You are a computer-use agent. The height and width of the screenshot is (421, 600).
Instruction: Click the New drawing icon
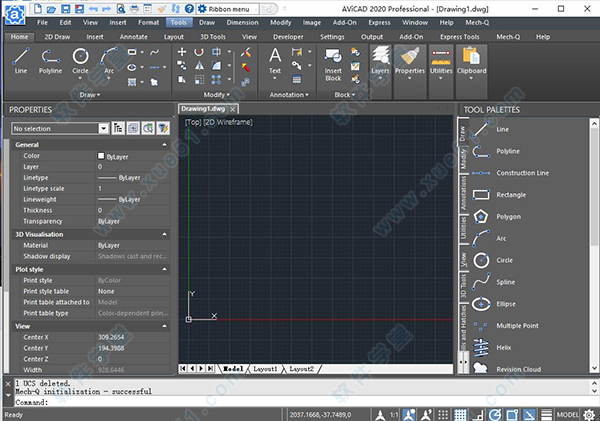[x=38, y=8]
